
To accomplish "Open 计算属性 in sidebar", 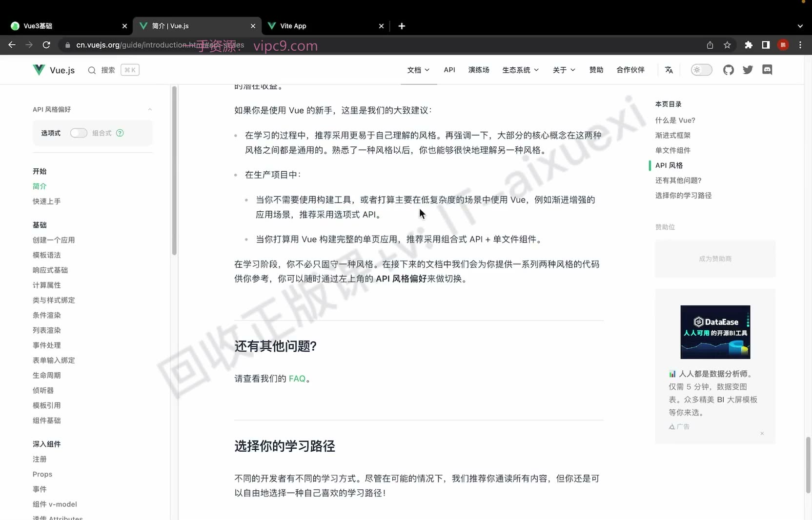I will (x=46, y=285).
